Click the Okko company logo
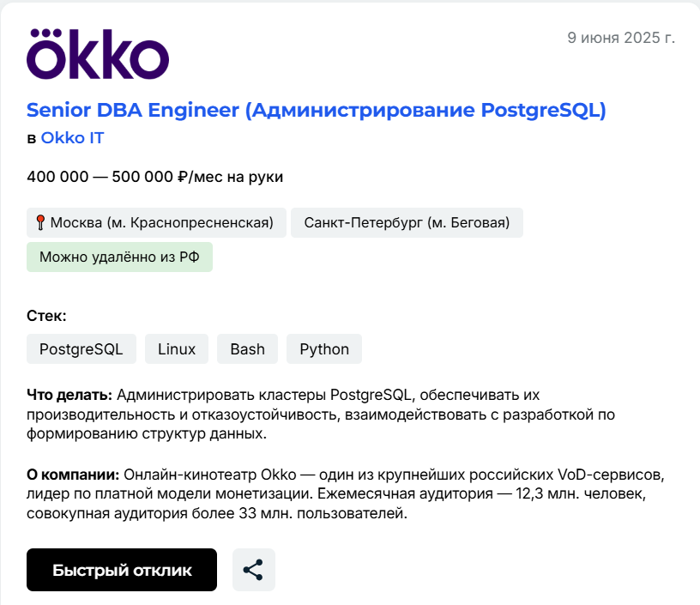 pyautogui.click(x=98, y=54)
